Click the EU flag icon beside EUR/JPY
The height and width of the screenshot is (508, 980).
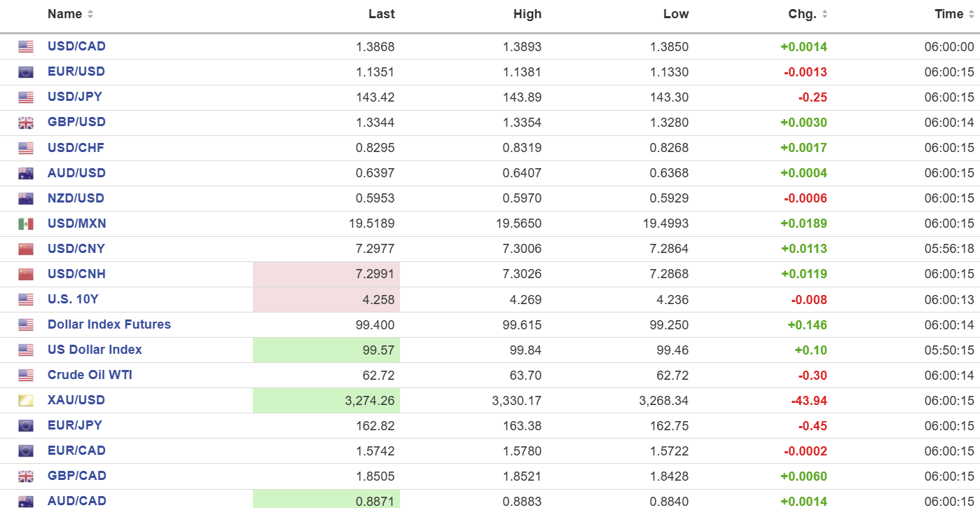pos(26,425)
